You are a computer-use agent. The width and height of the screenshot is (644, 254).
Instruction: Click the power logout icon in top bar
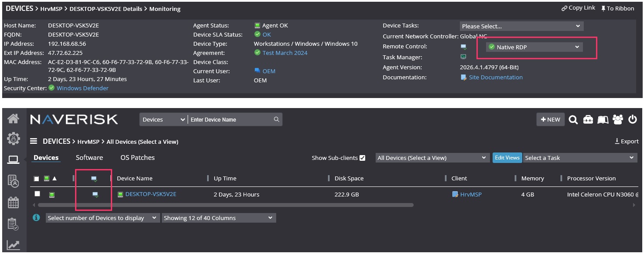point(632,119)
